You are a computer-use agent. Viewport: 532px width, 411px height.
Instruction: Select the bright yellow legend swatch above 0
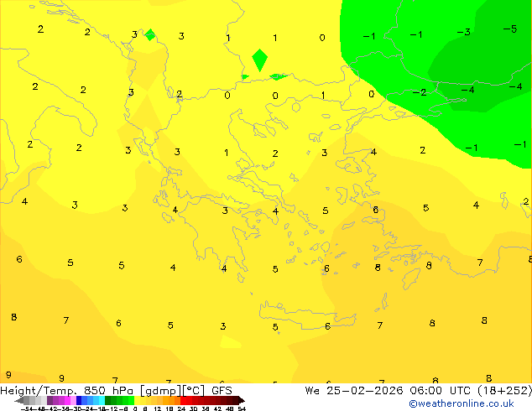(137, 401)
